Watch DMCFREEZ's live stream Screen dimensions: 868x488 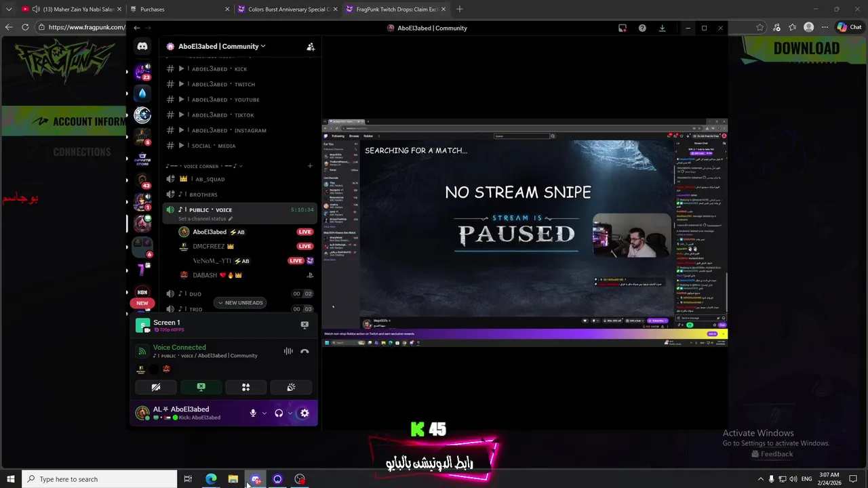(304, 246)
